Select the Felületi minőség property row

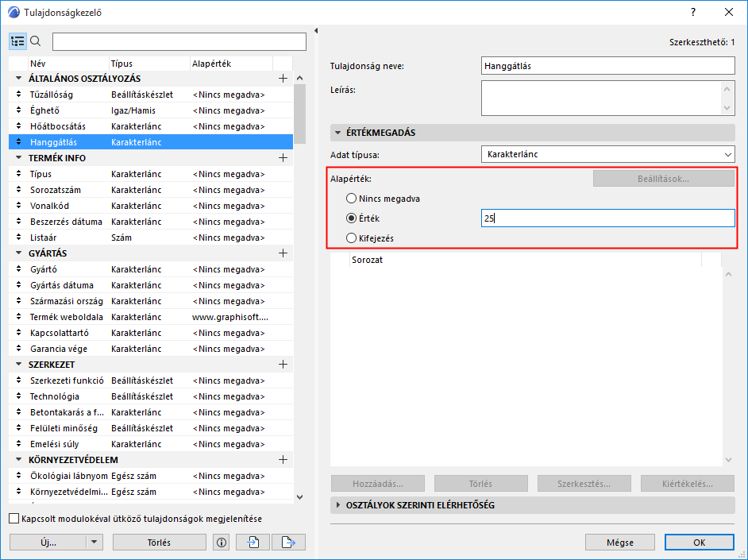151,428
